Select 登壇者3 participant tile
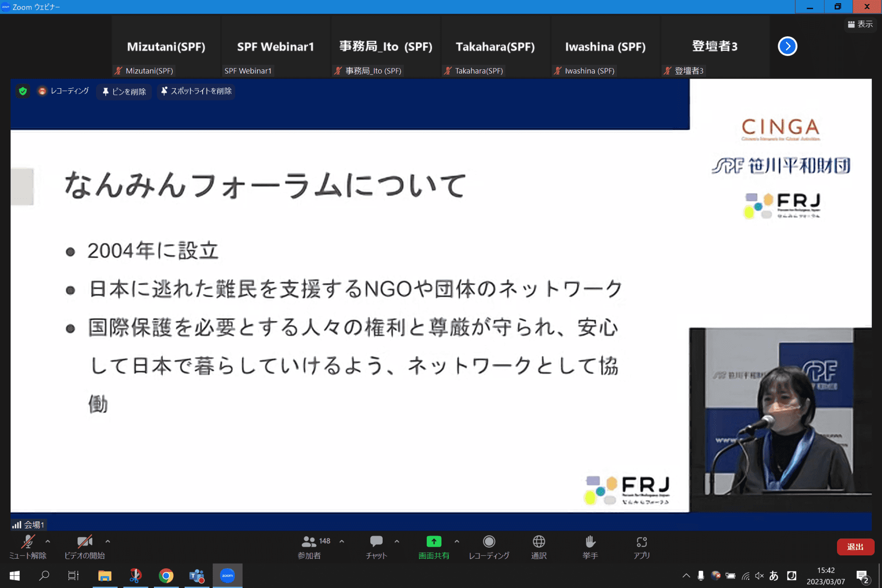The image size is (882, 588). tap(715, 46)
